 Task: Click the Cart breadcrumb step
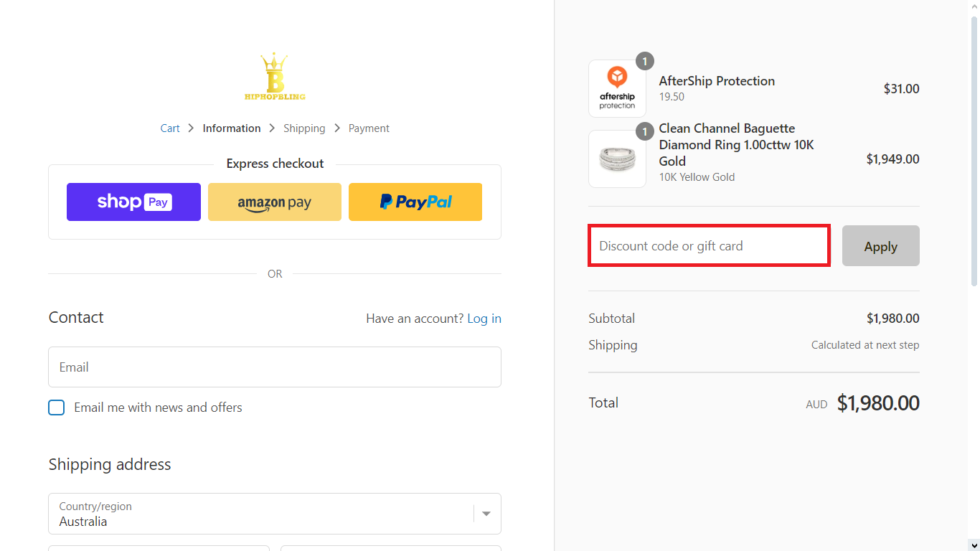click(170, 128)
